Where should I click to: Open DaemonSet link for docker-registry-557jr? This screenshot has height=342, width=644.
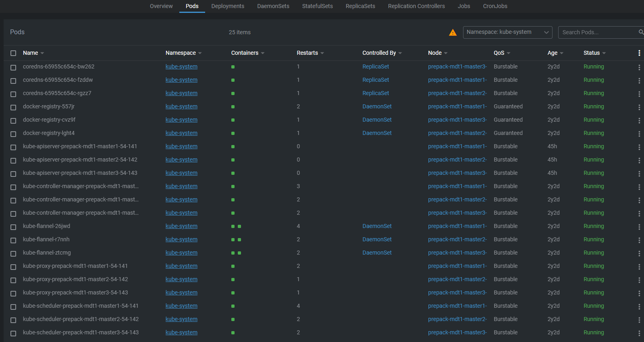(377, 106)
